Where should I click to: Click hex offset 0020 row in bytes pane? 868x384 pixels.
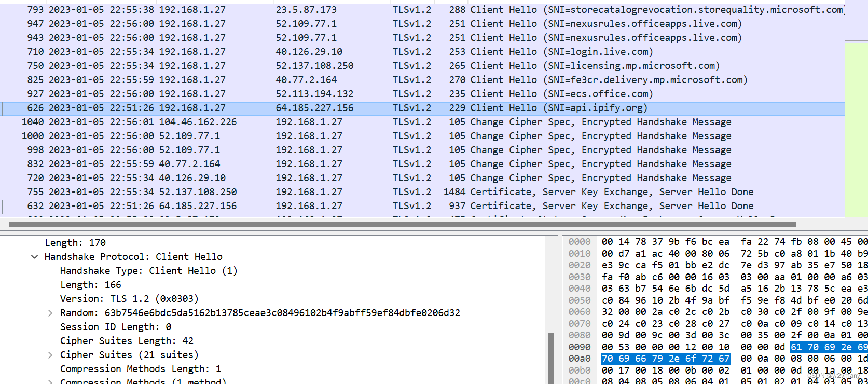point(580,265)
